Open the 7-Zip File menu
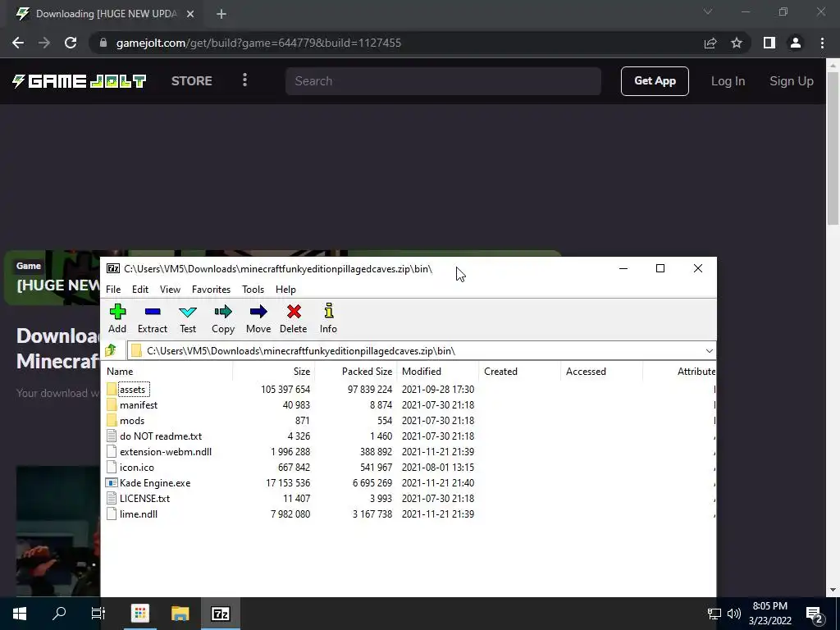Viewport: 840px width, 630px height. click(x=113, y=290)
